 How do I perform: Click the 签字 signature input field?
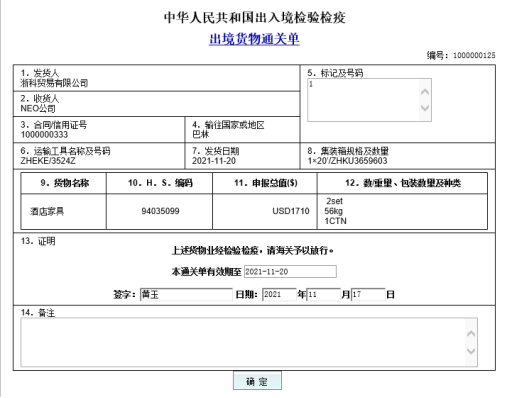click(x=186, y=294)
